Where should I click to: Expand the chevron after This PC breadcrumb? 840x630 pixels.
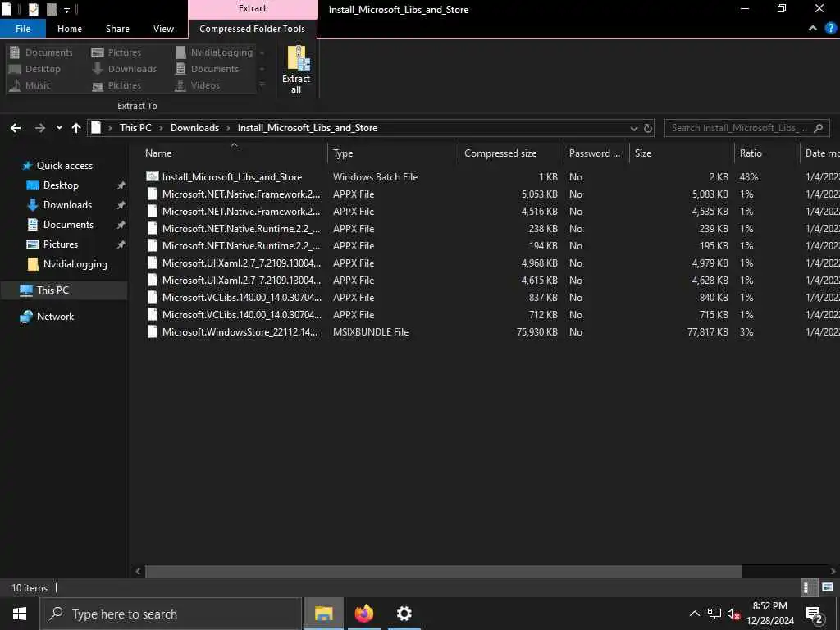[x=161, y=128]
